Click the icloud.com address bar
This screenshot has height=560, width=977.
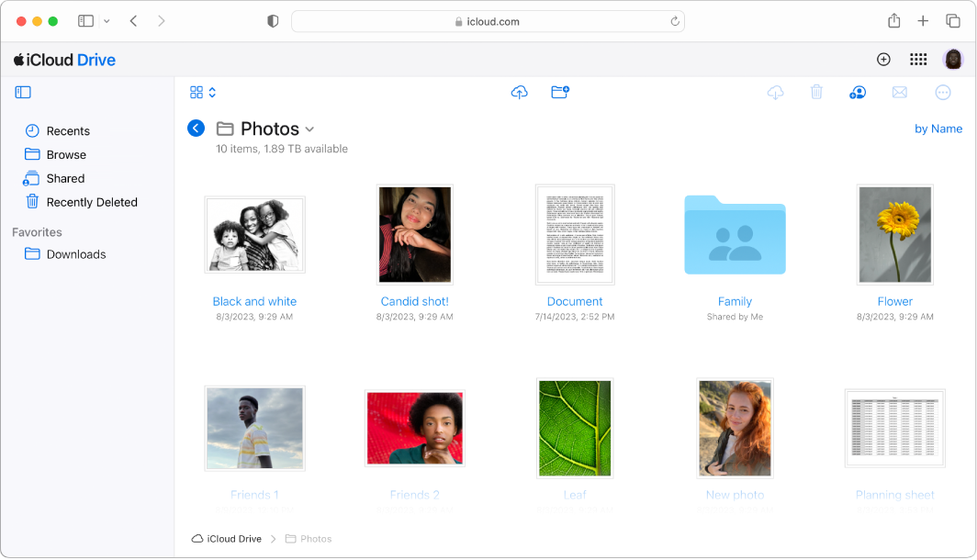click(x=488, y=21)
